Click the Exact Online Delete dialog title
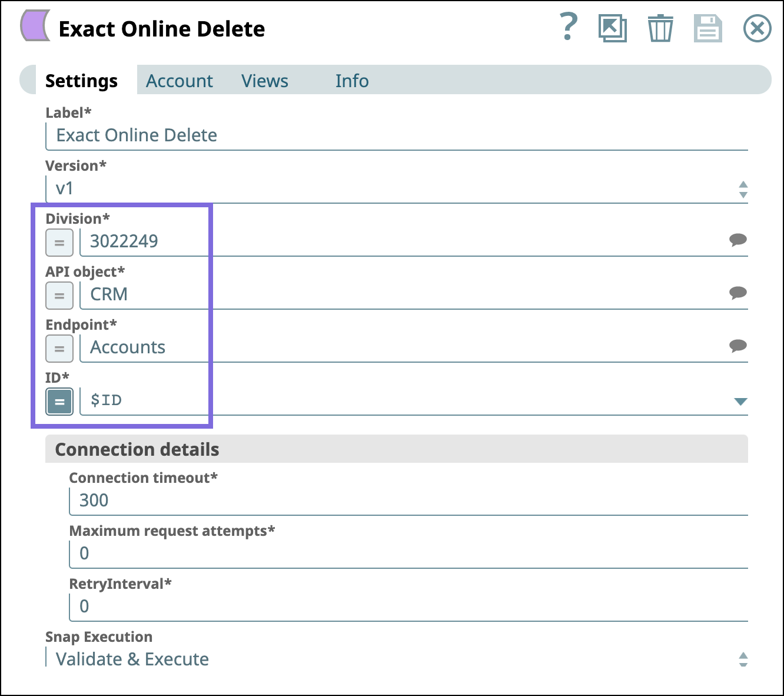This screenshot has height=696, width=784. pos(162,29)
